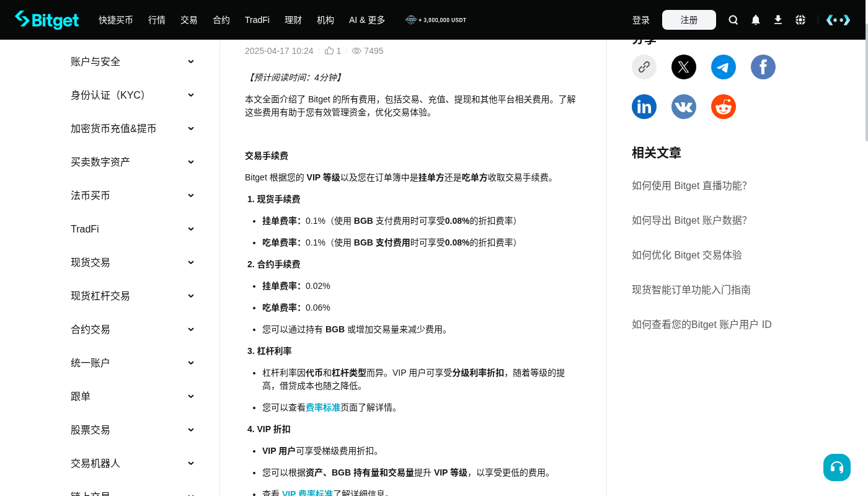The width and height of the screenshot is (868, 496).
Task: Open 理财 menu
Action: [x=293, y=20]
